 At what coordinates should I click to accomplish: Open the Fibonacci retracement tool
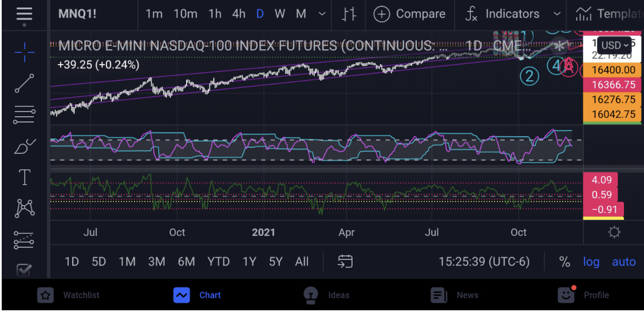[24, 114]
